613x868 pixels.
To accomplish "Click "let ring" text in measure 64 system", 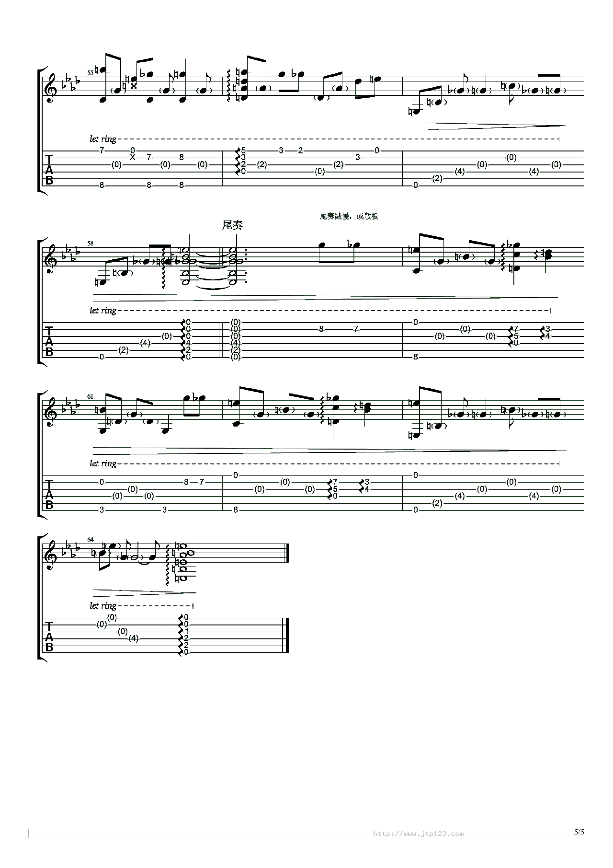I will [x=103, y=606].
